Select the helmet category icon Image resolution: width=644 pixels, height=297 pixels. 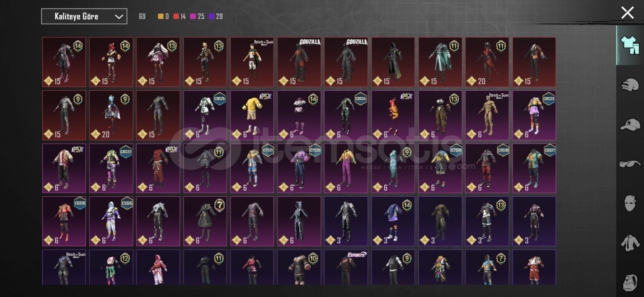tap(630, 85)
